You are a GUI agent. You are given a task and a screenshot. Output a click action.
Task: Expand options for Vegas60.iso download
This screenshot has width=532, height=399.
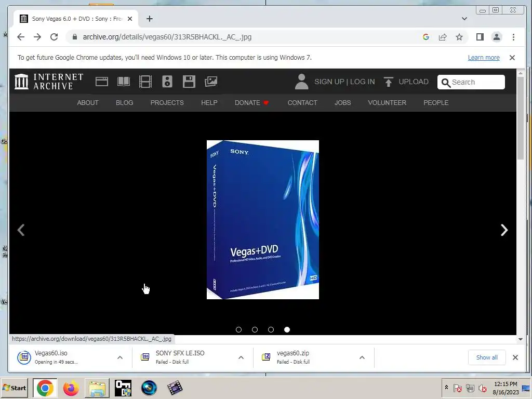(x=120, y=357)
